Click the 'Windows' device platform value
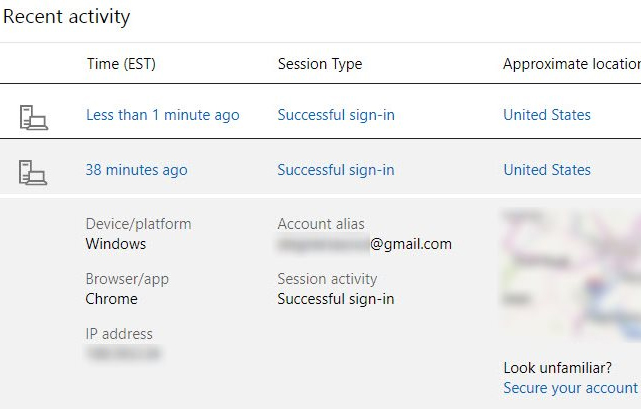 116,244
